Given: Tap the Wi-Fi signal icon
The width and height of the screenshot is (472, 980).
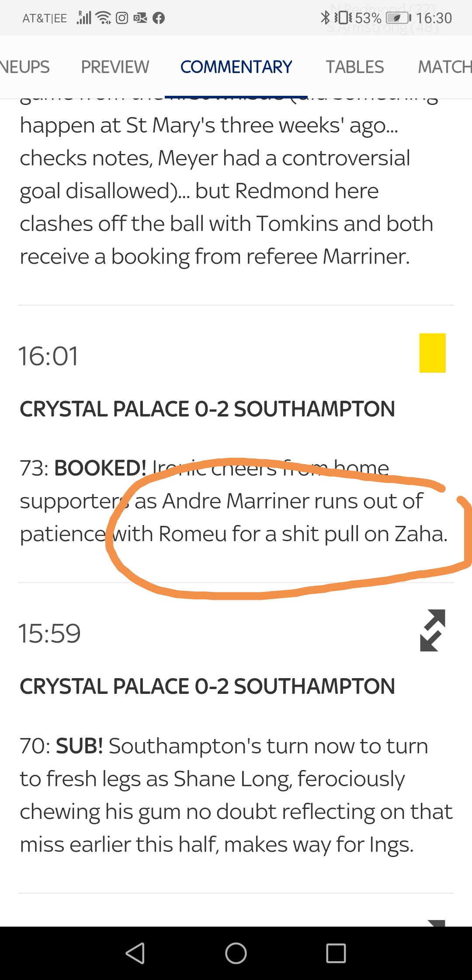Looking at the screenshot, I should point(104,18).
